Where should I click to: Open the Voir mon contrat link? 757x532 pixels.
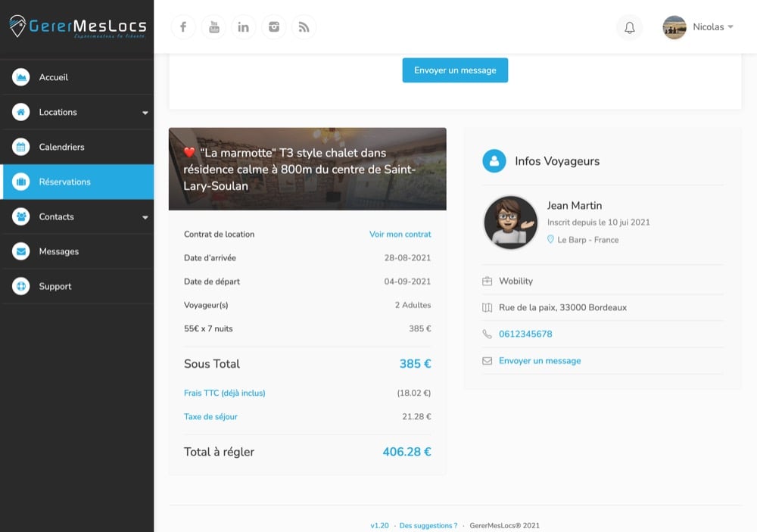click(400, 235)
